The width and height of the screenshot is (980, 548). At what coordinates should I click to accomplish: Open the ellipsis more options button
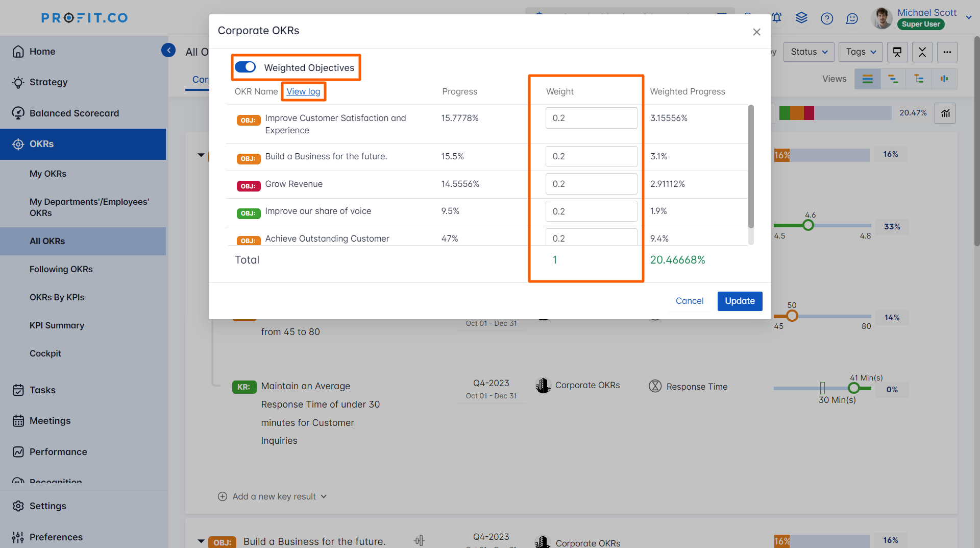947,52
